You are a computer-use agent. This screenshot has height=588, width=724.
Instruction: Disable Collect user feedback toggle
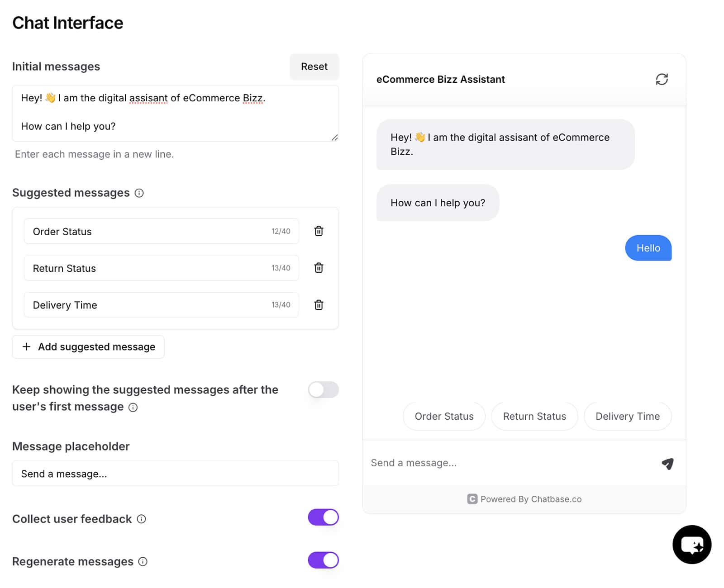[323, 517]
